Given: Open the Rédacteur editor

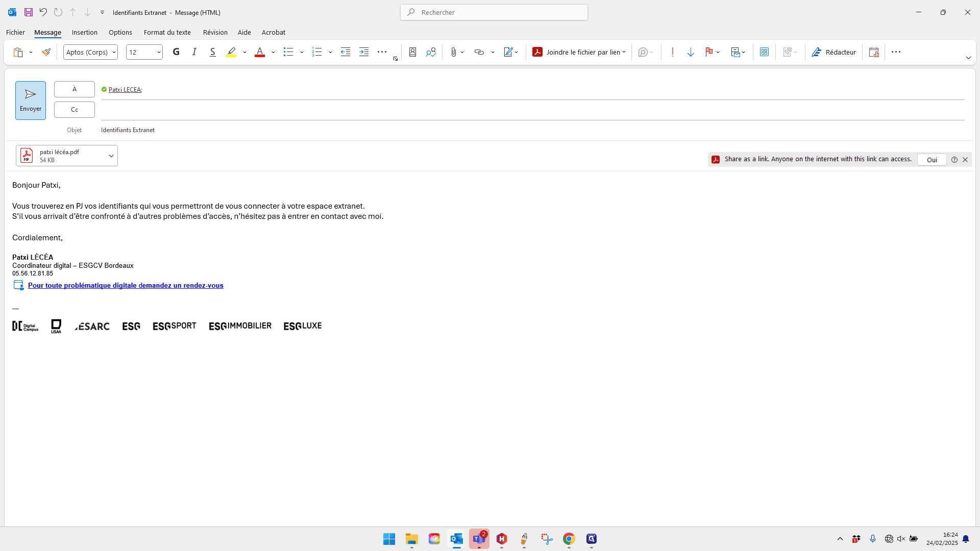Looking at the screenshot, I should point(834,52).
